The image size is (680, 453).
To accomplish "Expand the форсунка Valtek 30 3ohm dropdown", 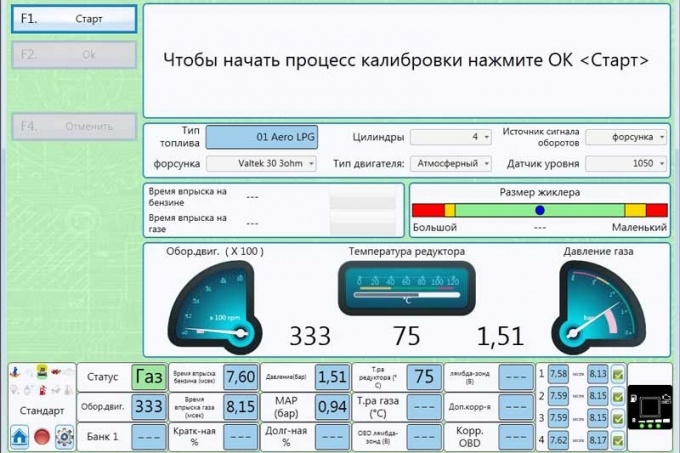I will [x=261, y=164].
